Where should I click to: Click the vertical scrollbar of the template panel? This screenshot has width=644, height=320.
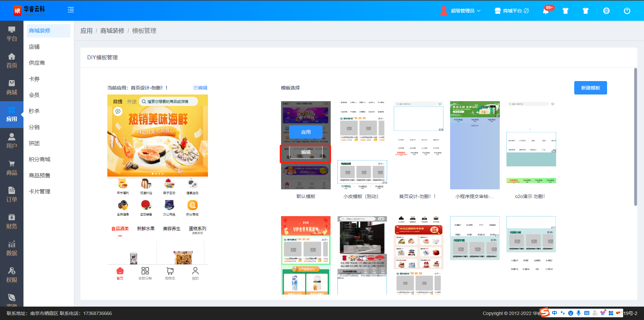(635, 137)
